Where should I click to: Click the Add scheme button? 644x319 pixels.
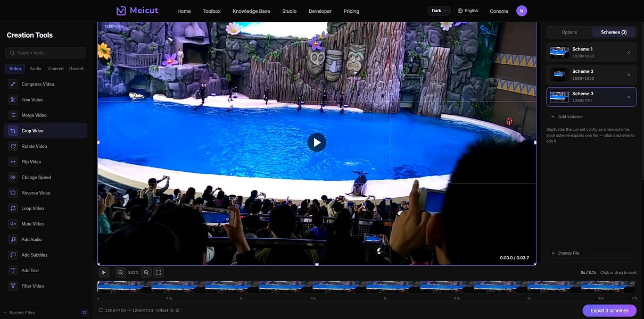click(x=567, y=116)
